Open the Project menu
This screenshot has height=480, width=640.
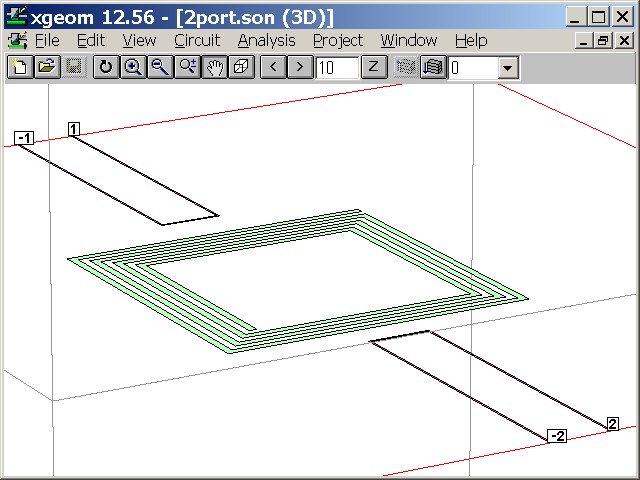click(x=338, y=40)
